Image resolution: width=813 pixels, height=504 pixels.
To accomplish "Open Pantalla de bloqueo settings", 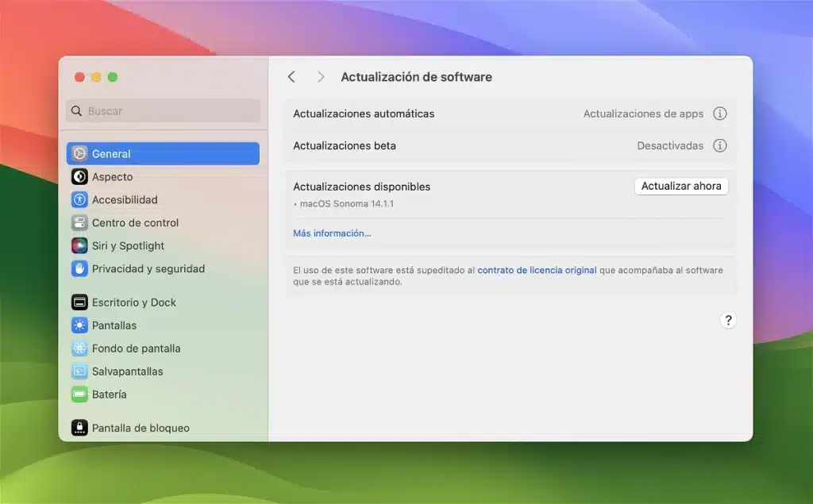I will [x=163, y=428].
